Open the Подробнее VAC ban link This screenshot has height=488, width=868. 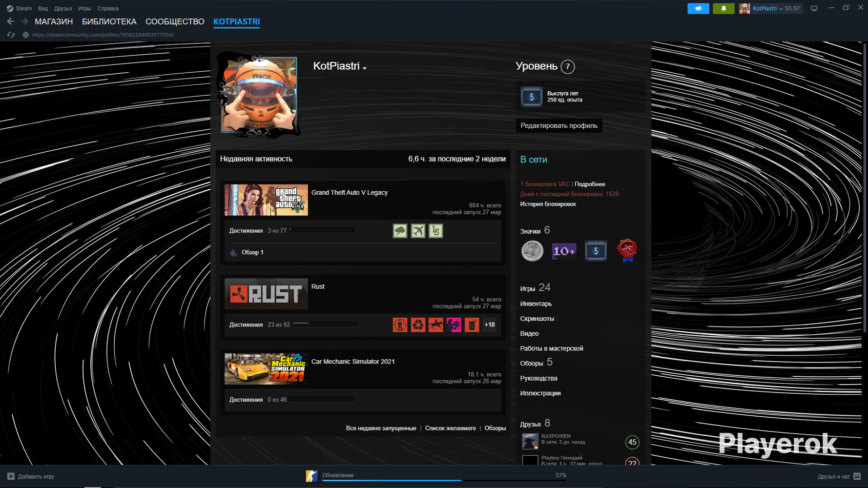click(590, 184)
